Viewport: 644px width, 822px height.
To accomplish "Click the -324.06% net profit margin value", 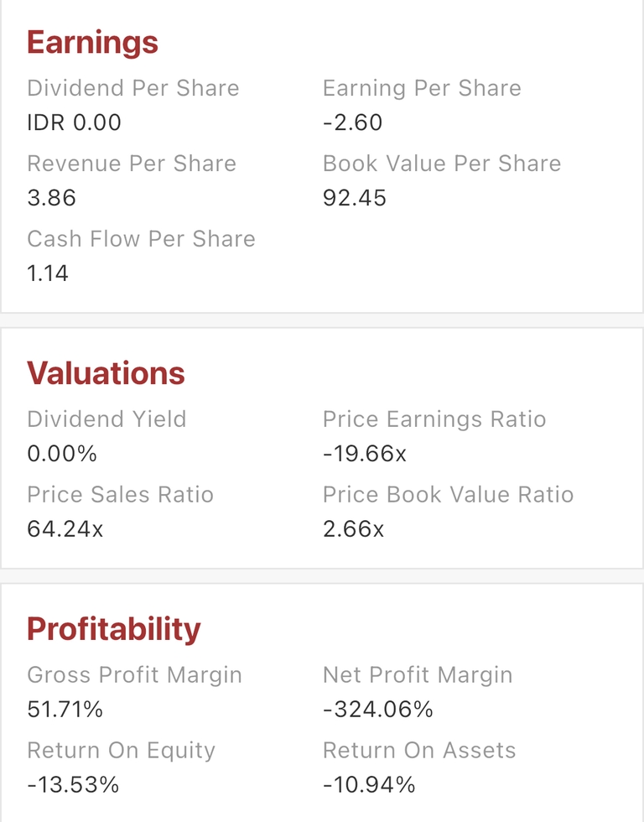I will [x=378, y=710].
